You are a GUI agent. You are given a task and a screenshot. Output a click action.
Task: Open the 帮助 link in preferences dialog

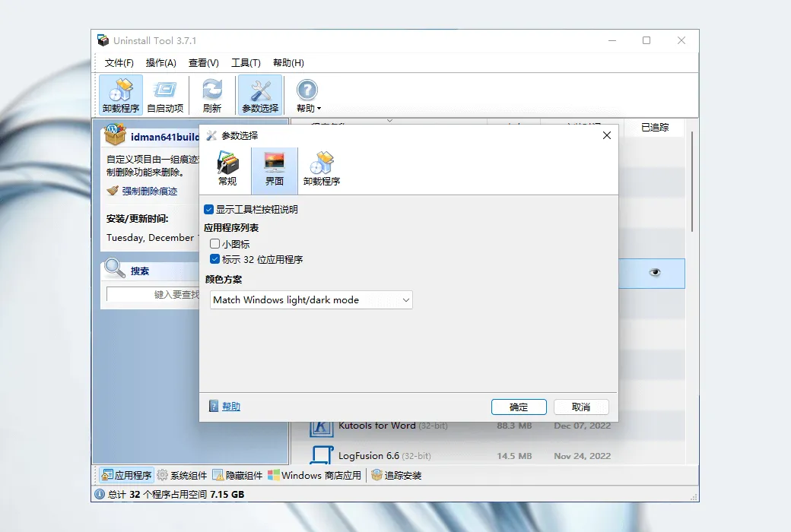point(231,407)
